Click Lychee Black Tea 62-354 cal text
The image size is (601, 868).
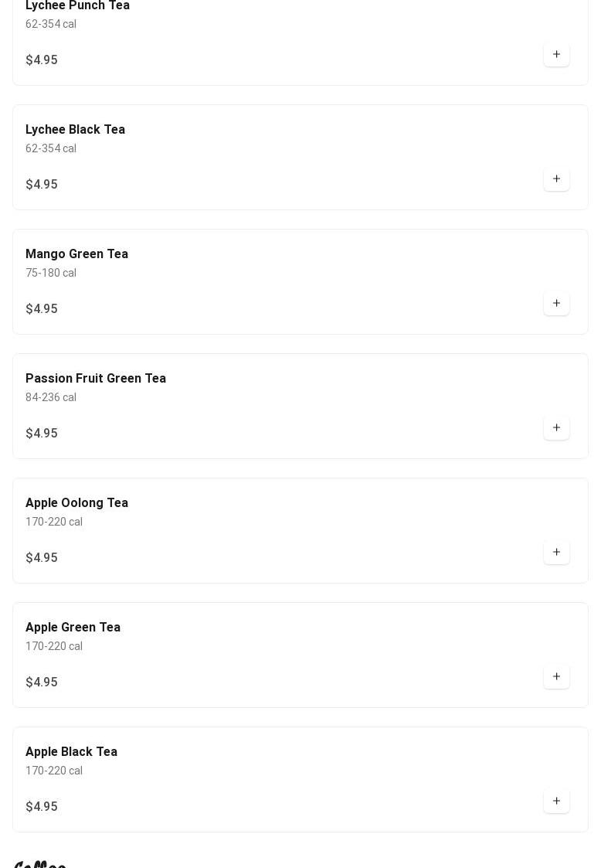pyautogui.click(x=51, y=148)
